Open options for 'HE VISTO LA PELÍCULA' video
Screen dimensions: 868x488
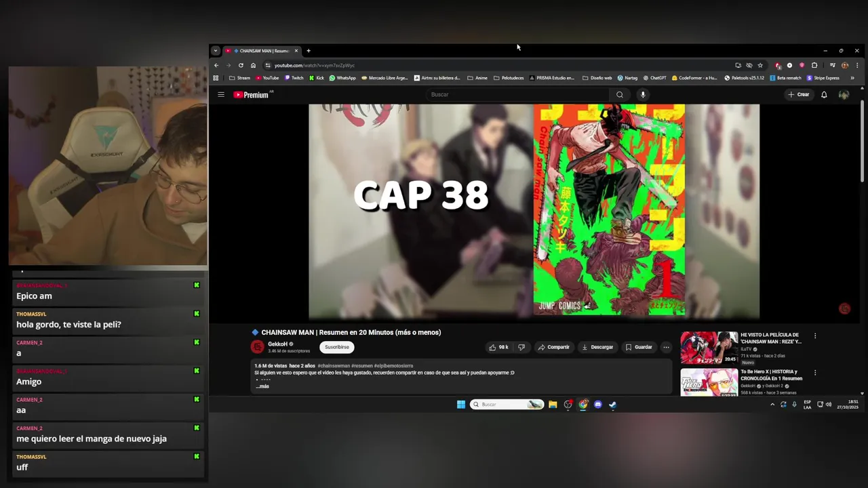click(x=815, y=335)
